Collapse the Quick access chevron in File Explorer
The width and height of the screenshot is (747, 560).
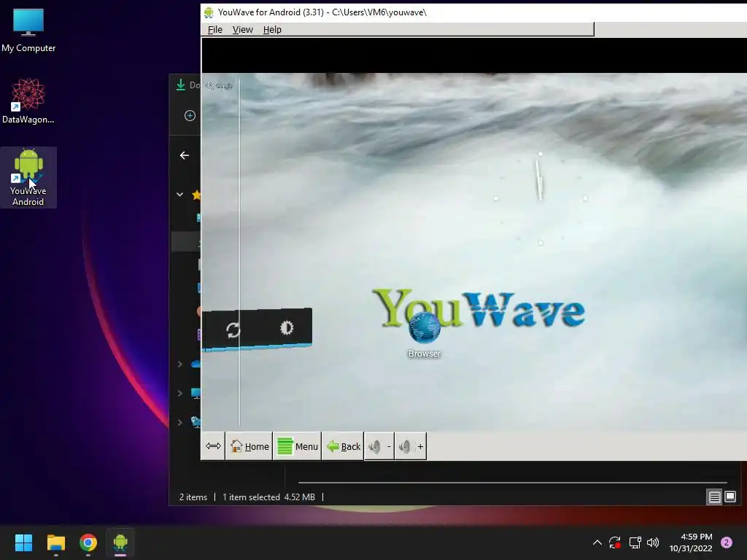tap(179, 194)
